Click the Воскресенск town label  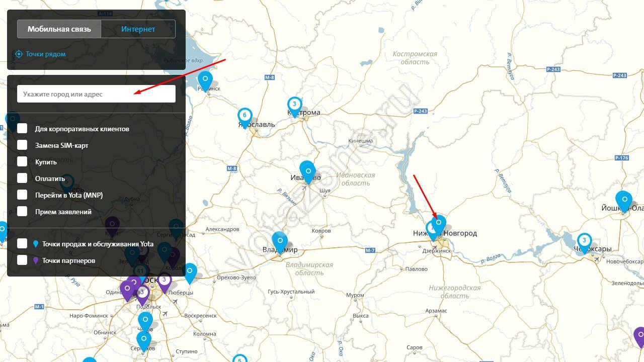coord(201,316)
